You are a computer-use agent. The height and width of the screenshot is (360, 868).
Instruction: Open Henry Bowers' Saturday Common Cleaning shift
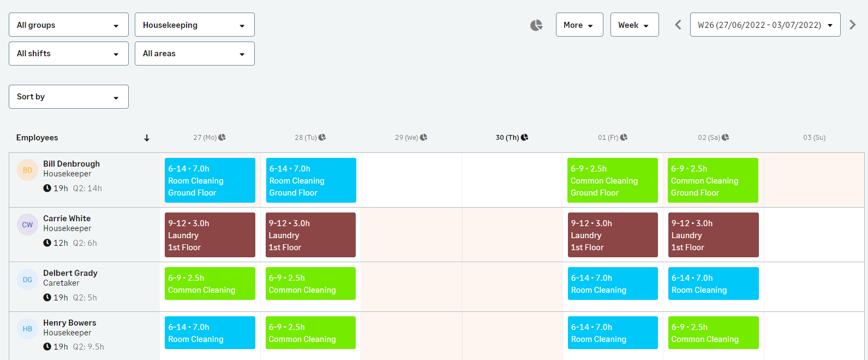point(714,333)
